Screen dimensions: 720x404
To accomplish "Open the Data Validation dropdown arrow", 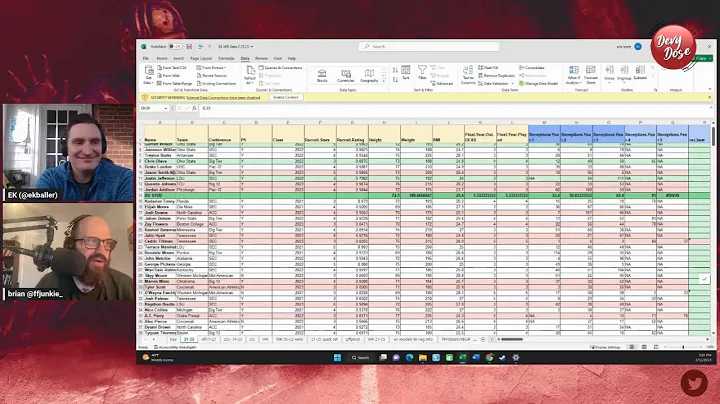I will [512, 84].
